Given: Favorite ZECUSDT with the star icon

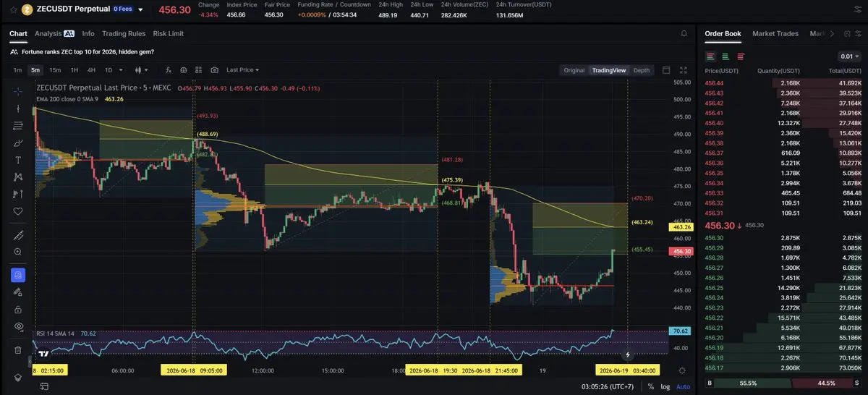Looking at the screenshot, I should (14, 9).
